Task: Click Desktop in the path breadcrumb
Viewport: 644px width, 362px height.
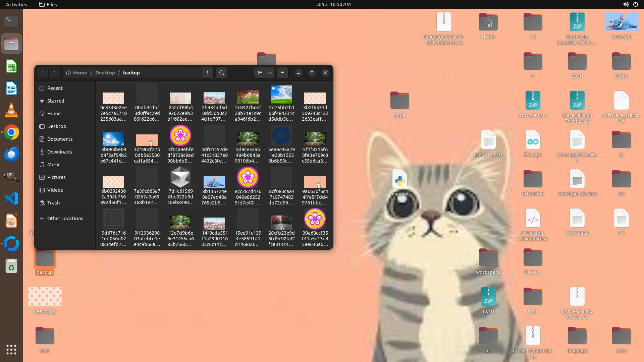Action: 105,73
